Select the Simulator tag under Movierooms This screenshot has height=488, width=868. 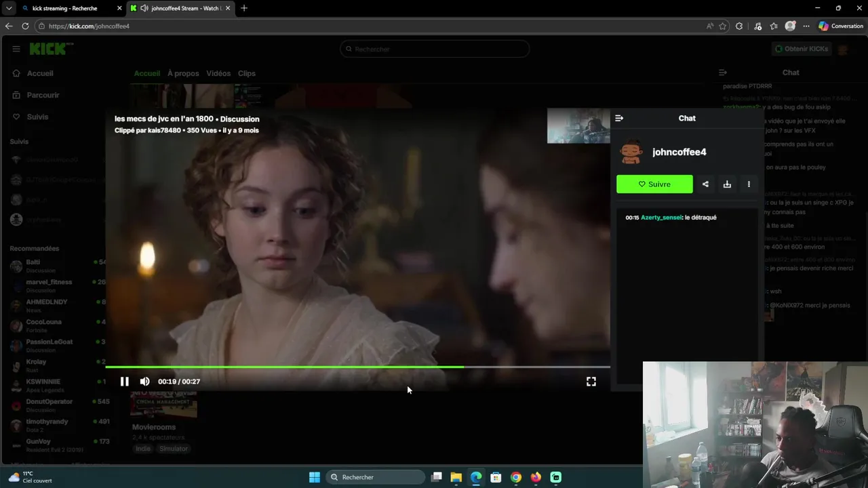pyautogui.click(x=174, y=449)
